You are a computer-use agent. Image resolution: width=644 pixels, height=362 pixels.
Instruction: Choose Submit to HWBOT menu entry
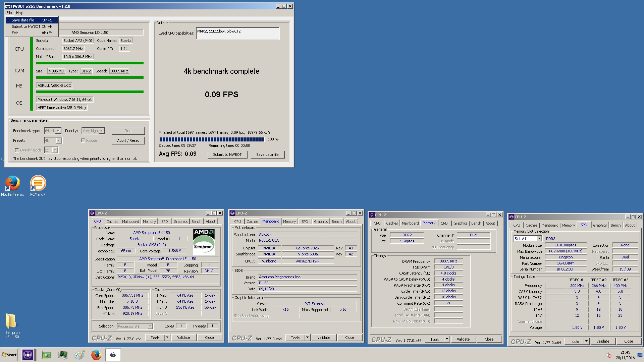32,26
